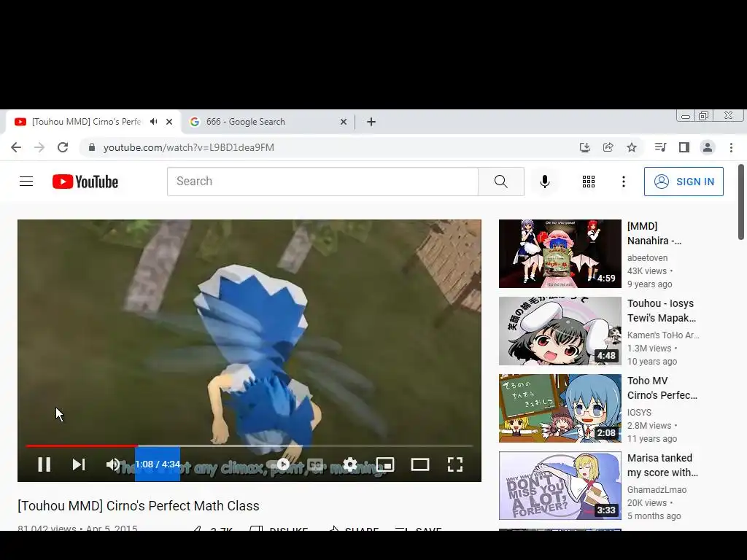Skip to the next video

point(79,464)
